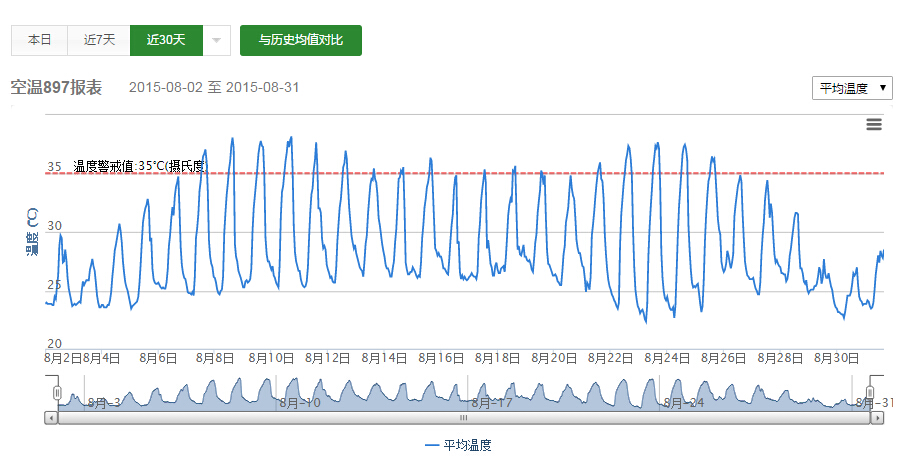
Task: Click the navigator at the 8月-17 marker
Action: (x=494, y=402)
